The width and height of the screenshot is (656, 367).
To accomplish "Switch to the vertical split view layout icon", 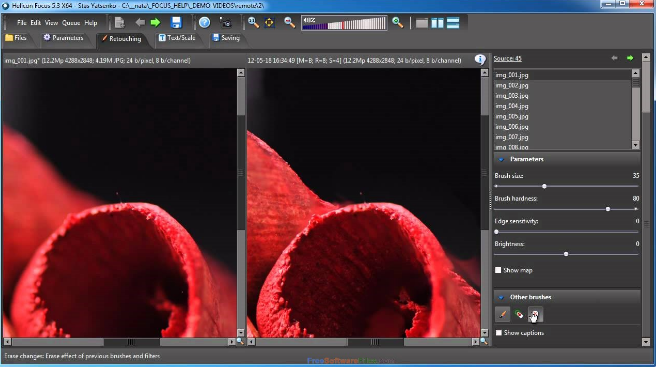I will tap(437, 23).
